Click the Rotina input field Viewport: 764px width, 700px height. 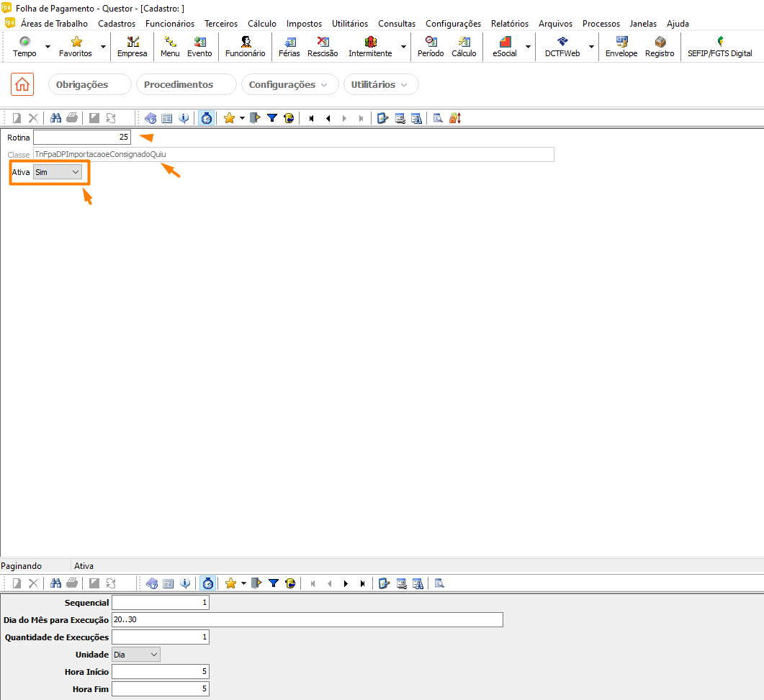click(81, 137)
